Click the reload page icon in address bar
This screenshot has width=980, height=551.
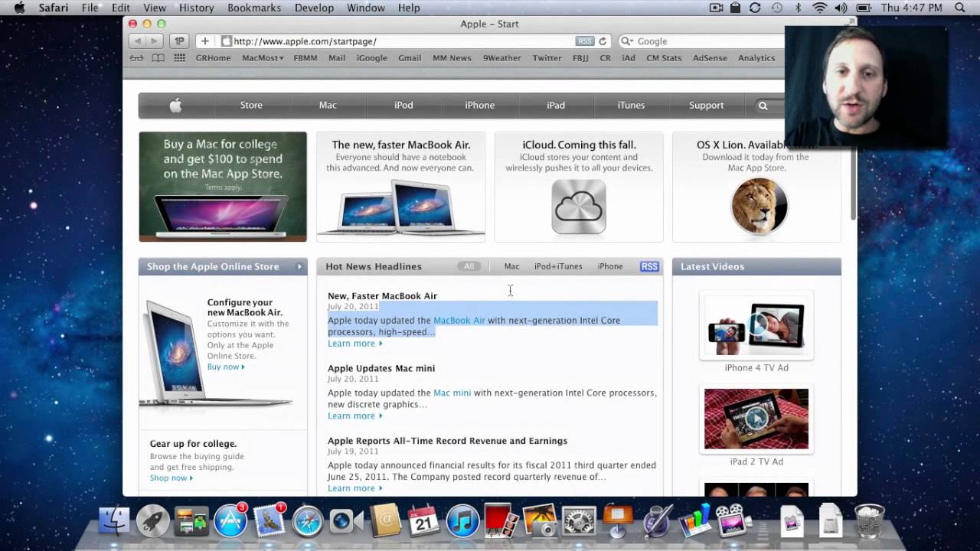(603, 41)
